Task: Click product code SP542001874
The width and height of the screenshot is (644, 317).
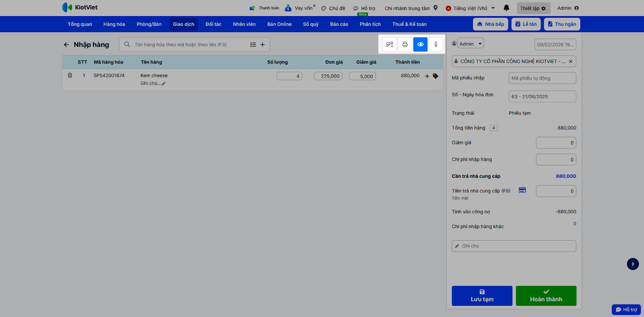Action: point(109,76)
